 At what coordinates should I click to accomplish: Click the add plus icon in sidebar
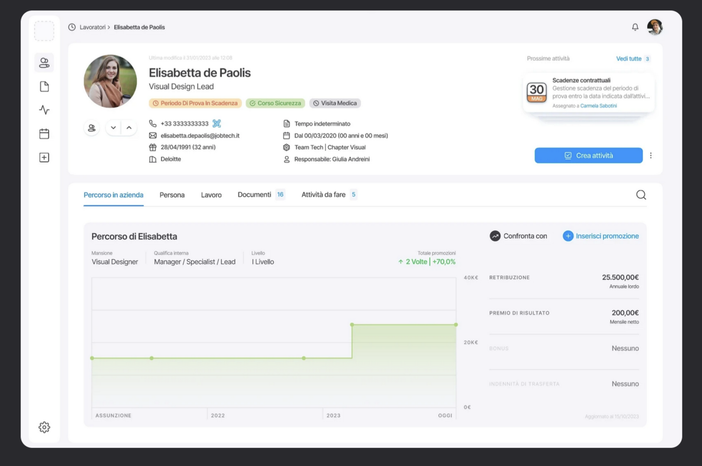(44, 157)
